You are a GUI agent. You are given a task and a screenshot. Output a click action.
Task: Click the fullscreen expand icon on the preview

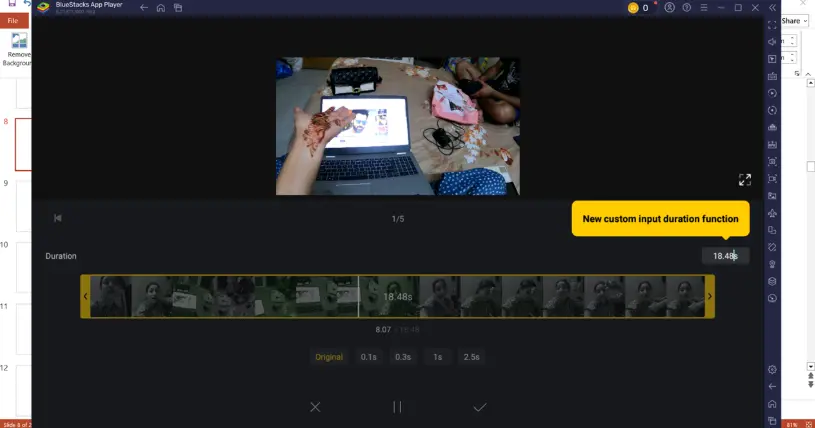coord(745,180)
